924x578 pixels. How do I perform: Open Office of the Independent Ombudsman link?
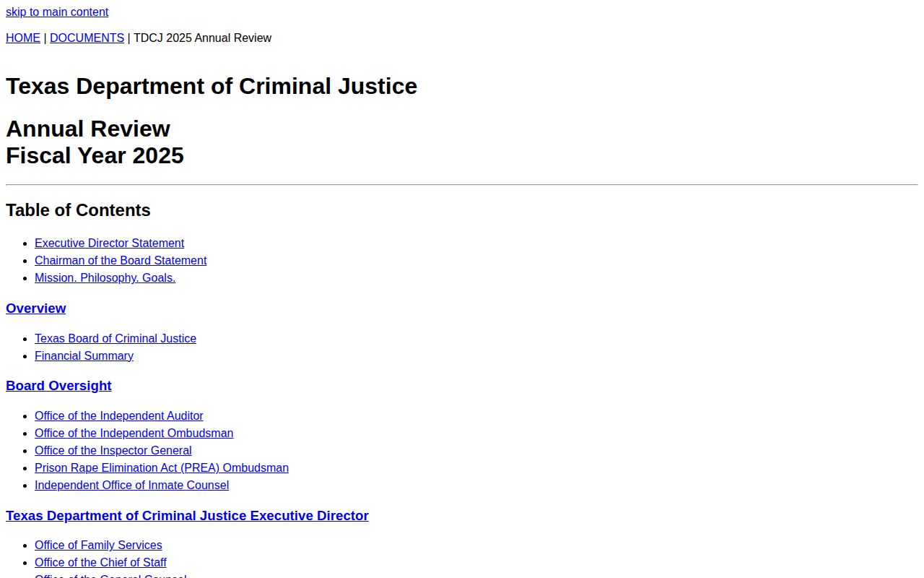(134, 433)
